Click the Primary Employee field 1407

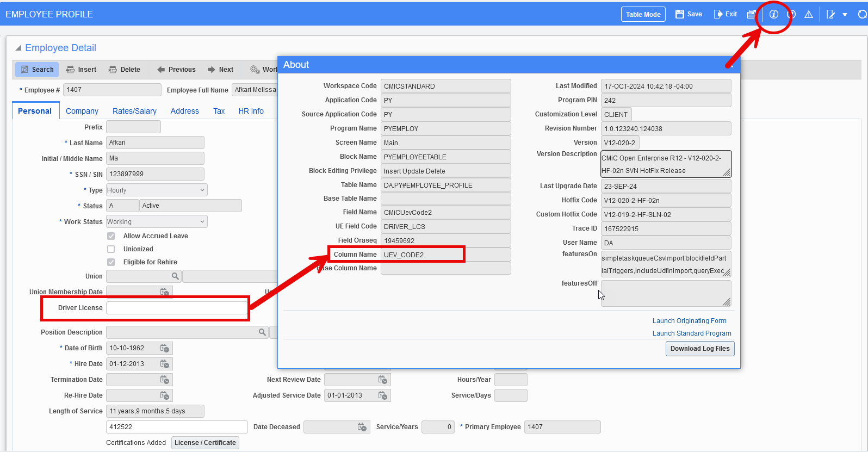click(562, 427)
